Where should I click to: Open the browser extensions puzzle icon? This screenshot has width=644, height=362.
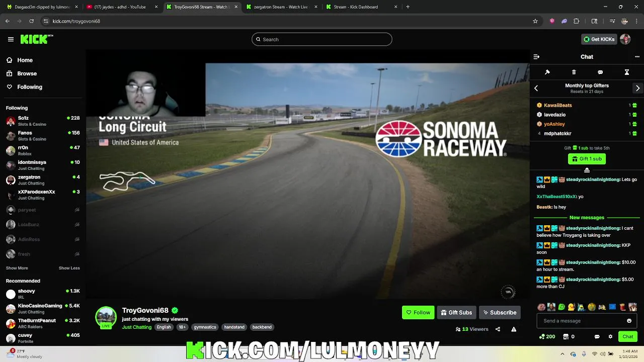click(x=577, y=21)
